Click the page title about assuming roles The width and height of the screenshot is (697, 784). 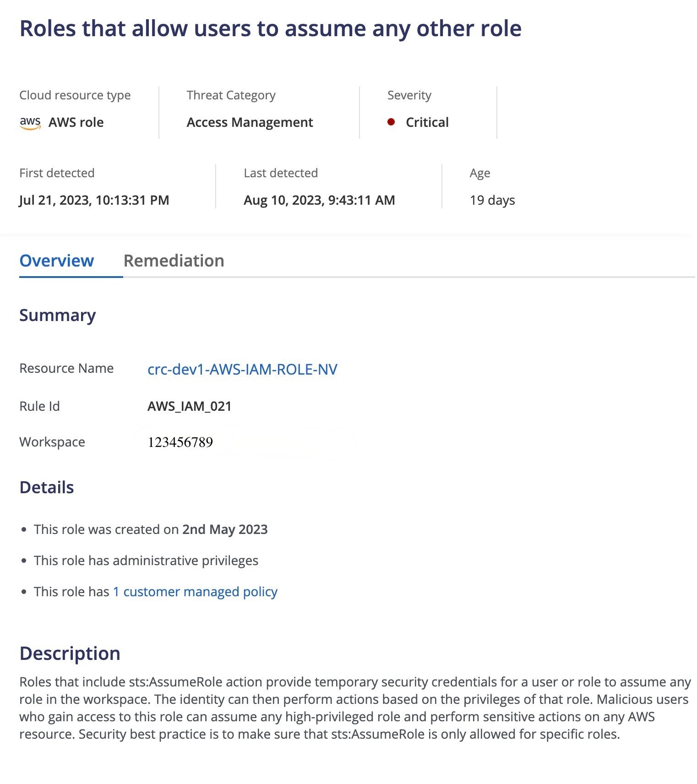[271, 28]
